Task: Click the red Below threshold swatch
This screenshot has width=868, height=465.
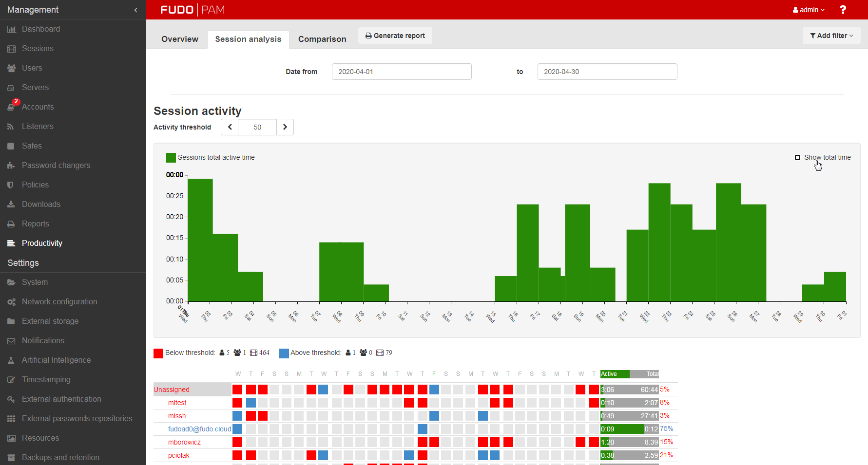Action: point(158,353)
